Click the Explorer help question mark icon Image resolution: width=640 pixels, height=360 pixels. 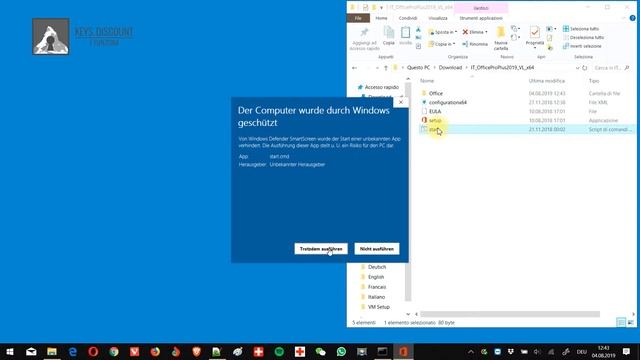click(x=633, y=18)
